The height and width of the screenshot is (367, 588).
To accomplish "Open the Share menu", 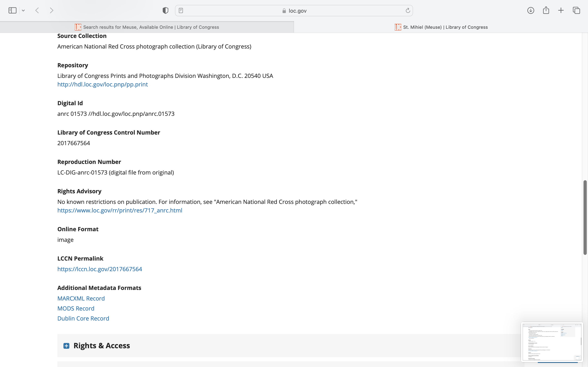I will point(546,10).
